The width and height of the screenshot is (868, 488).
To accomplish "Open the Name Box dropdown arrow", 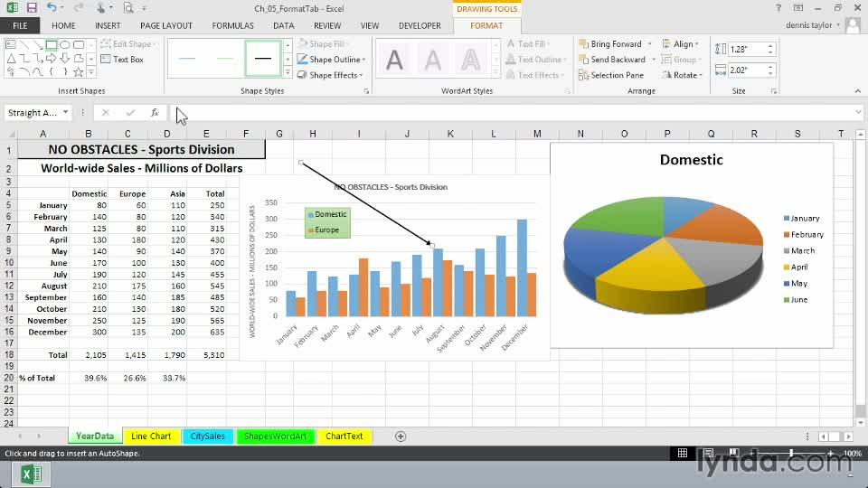I will coord(65,112).
